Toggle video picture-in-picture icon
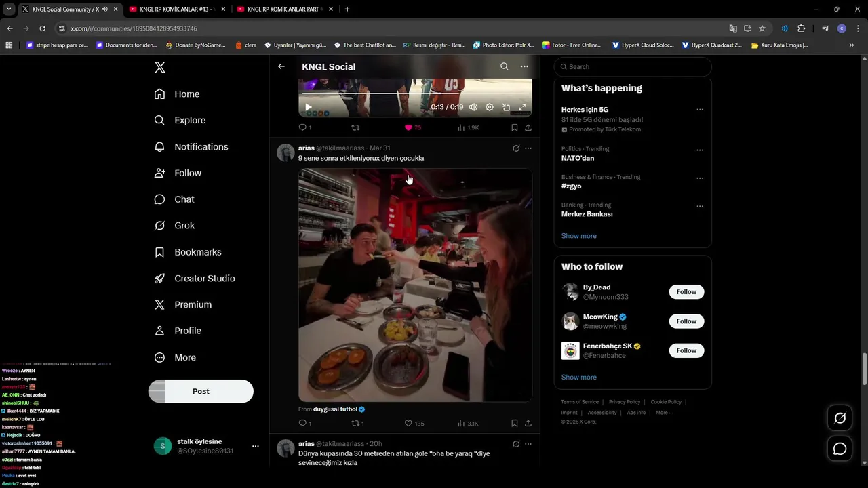 coord(506,107)
